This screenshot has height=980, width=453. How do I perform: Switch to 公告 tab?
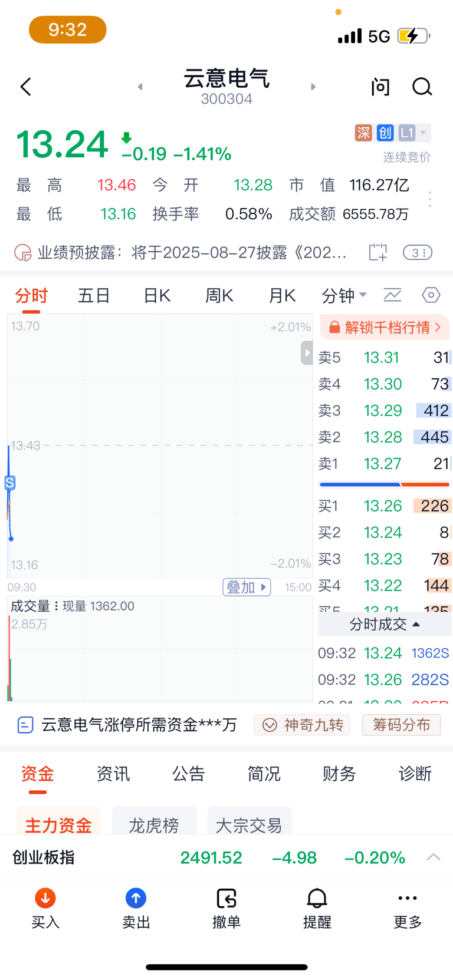coord(189,774)
